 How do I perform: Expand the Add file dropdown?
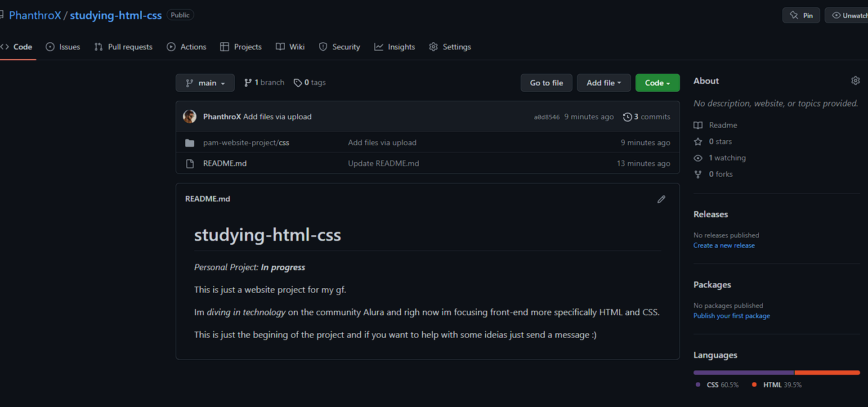(604, 83)
